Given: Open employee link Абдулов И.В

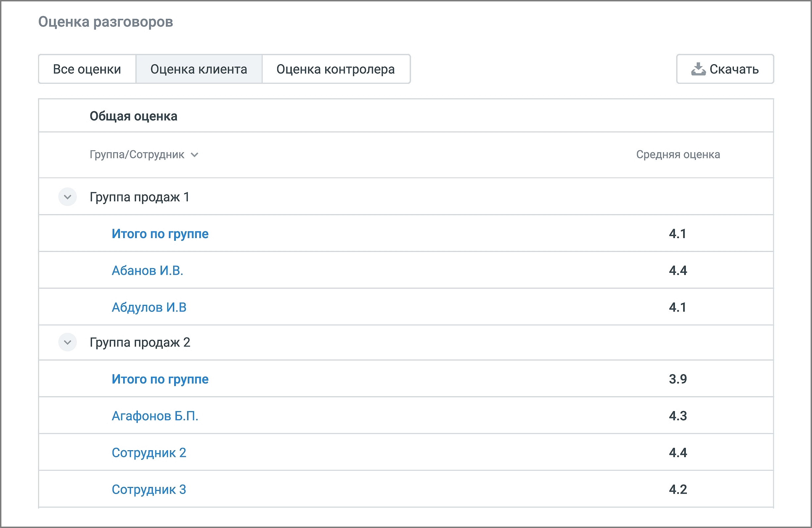Looking at the screenshot, I should pyautogui.click(x=149, y=307).
